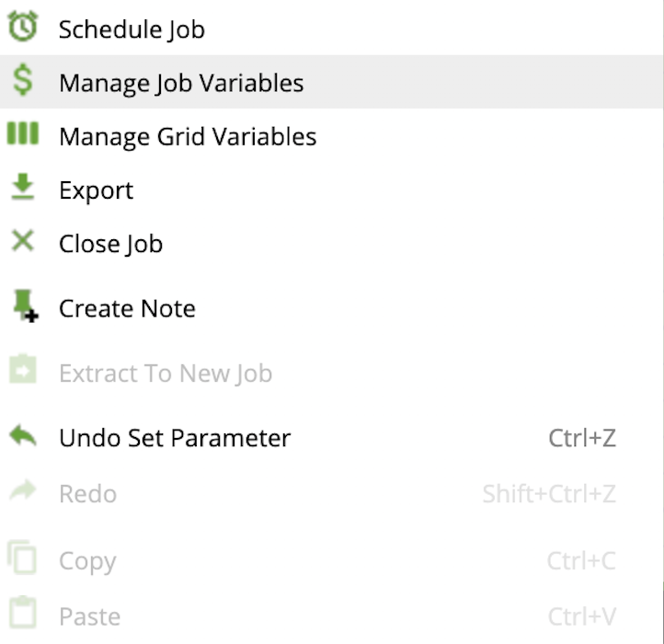
Task: Open Manage Job Variables
Action: pyautogui.click(x=181, y=83)
